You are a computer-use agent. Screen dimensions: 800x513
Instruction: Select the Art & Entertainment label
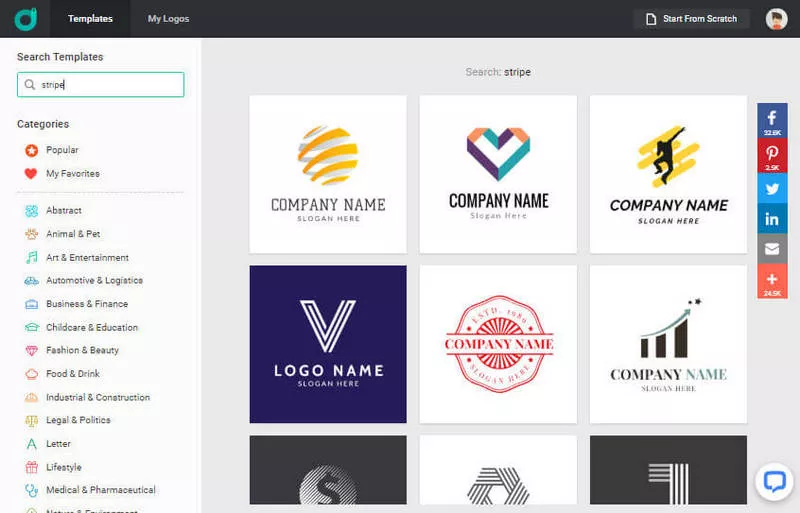tap(87, 257)
